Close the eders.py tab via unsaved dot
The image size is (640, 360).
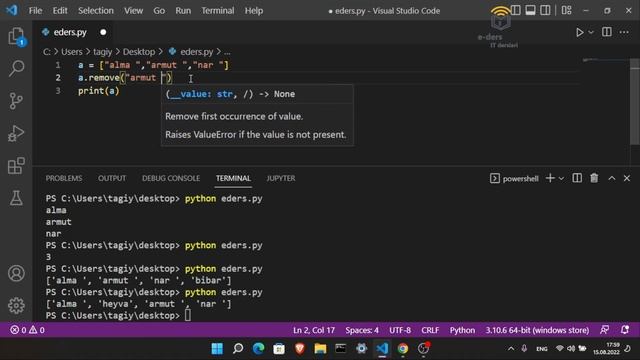click(x=103, y=32)
